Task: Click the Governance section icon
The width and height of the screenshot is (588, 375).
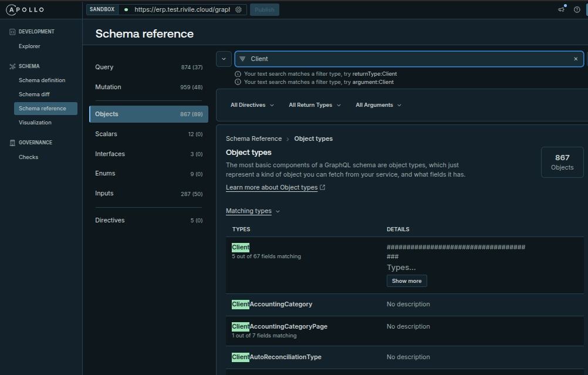Action: point(12,143)
